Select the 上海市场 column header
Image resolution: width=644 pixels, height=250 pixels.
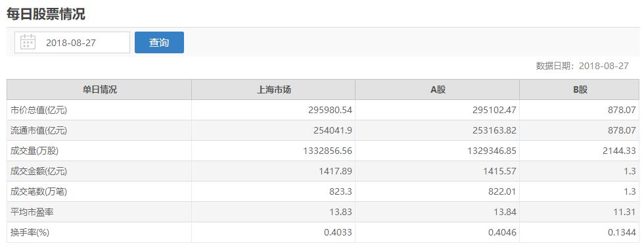click(x=273, y=89)
